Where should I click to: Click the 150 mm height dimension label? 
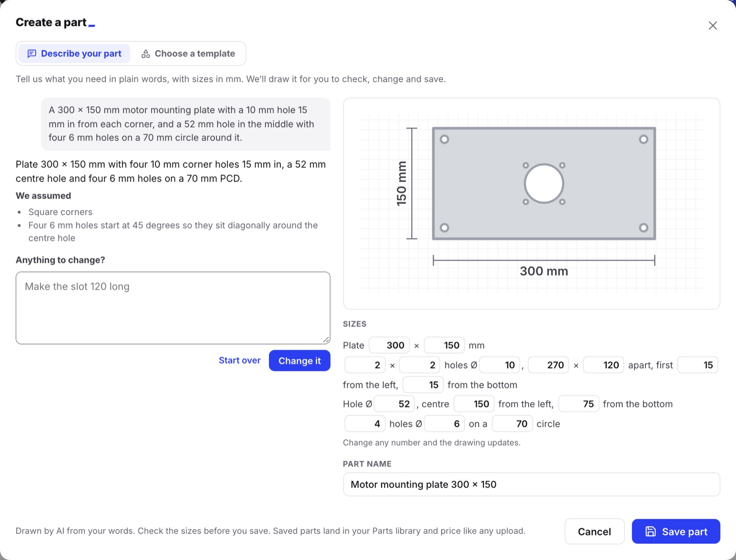click(x=402, y=183)
